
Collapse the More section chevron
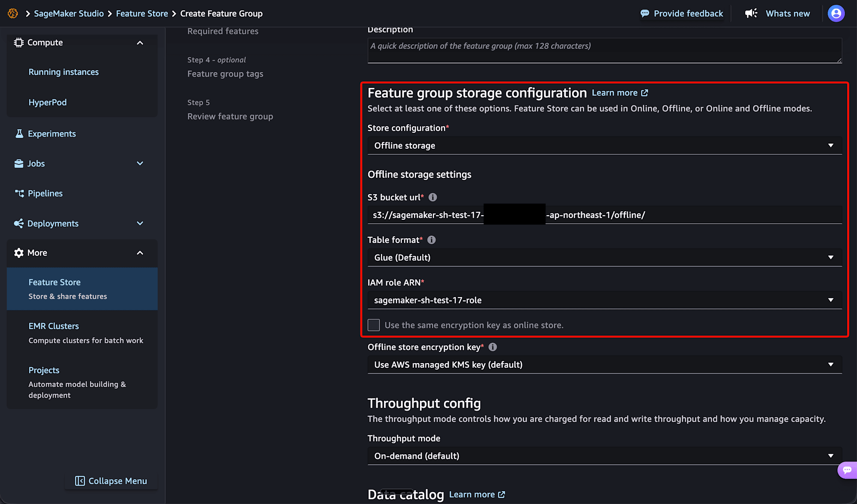click(x=140, y=253)
